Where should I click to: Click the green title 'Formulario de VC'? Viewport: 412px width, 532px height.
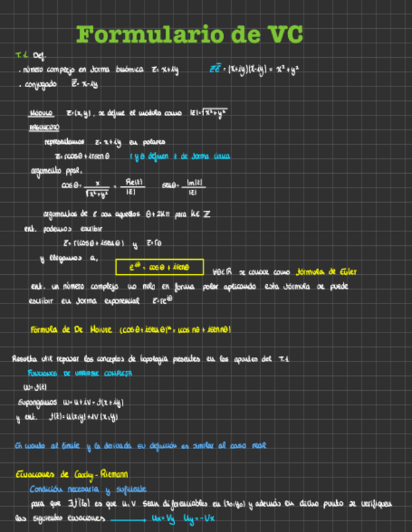click(190, 35)
